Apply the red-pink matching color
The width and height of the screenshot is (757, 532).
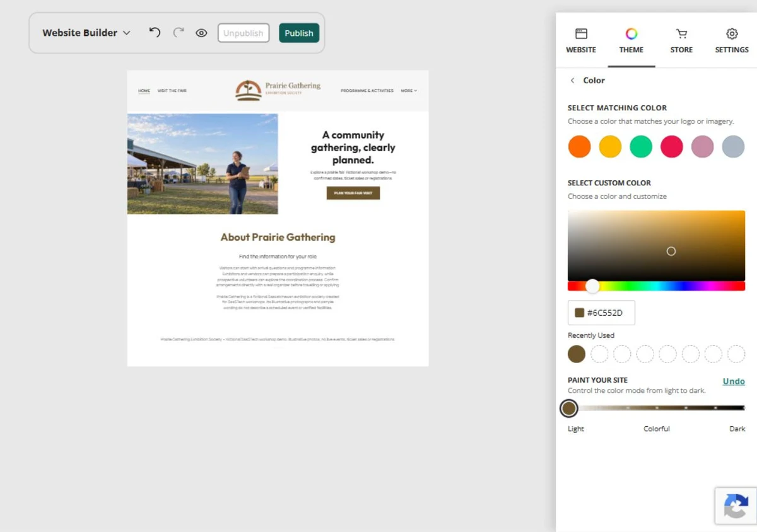tap(672, 146)
